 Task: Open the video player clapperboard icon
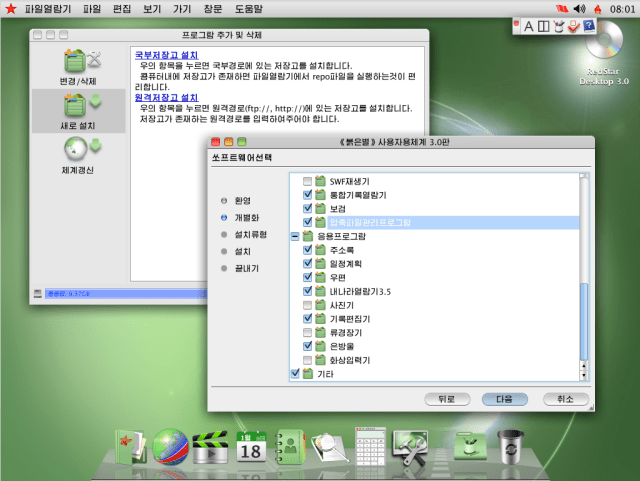[211, 447]
